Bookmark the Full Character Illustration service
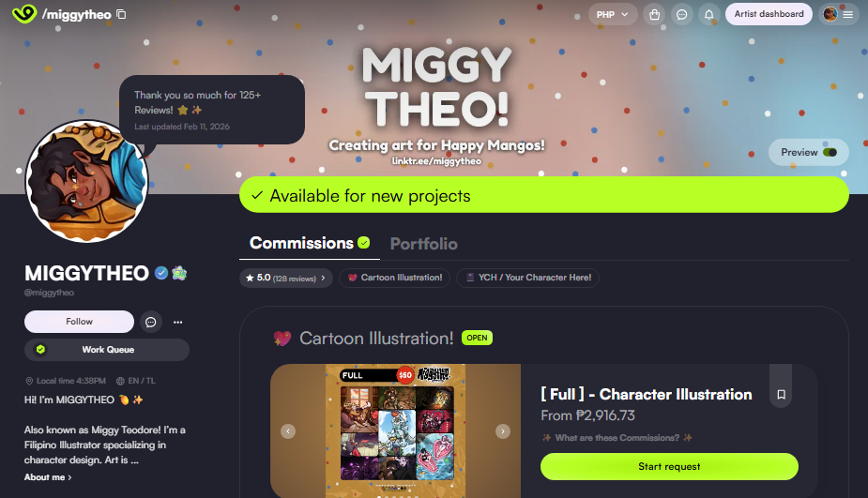This screenshot has height=498, width=868. (781, 395)
